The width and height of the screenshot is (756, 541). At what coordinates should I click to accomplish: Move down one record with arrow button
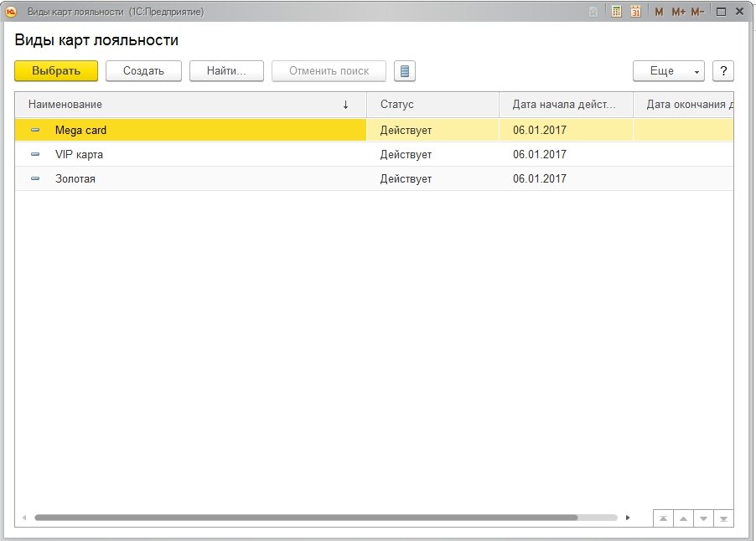click(x=703, y=518)
